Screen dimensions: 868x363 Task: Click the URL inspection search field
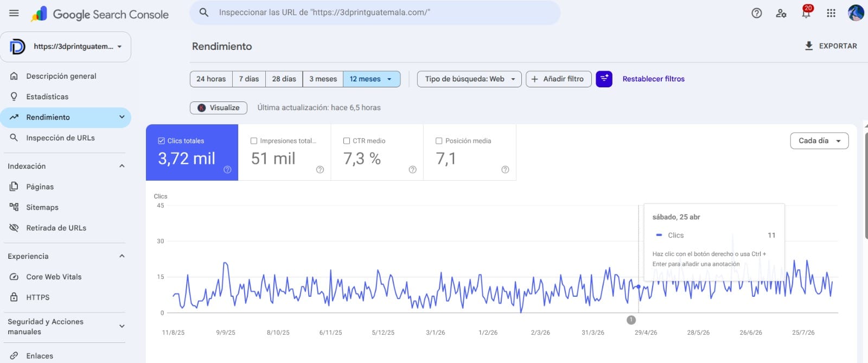click(x=375, y=12)
